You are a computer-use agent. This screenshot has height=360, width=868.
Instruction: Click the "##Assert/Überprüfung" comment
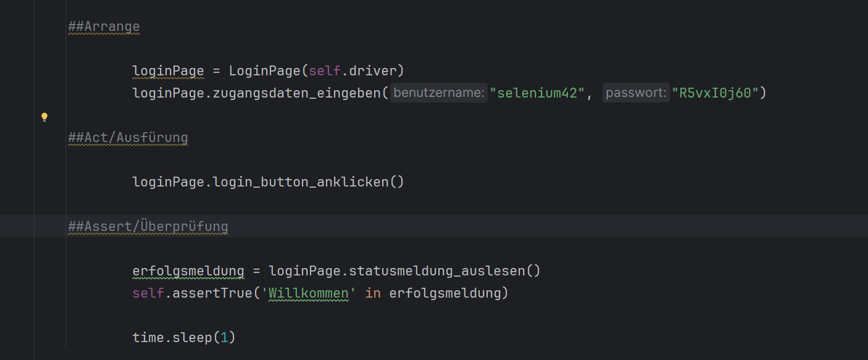(x=148, y=227)
